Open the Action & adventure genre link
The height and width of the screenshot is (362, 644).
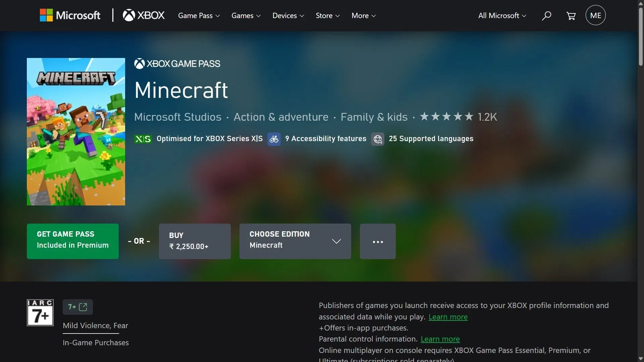281,117
